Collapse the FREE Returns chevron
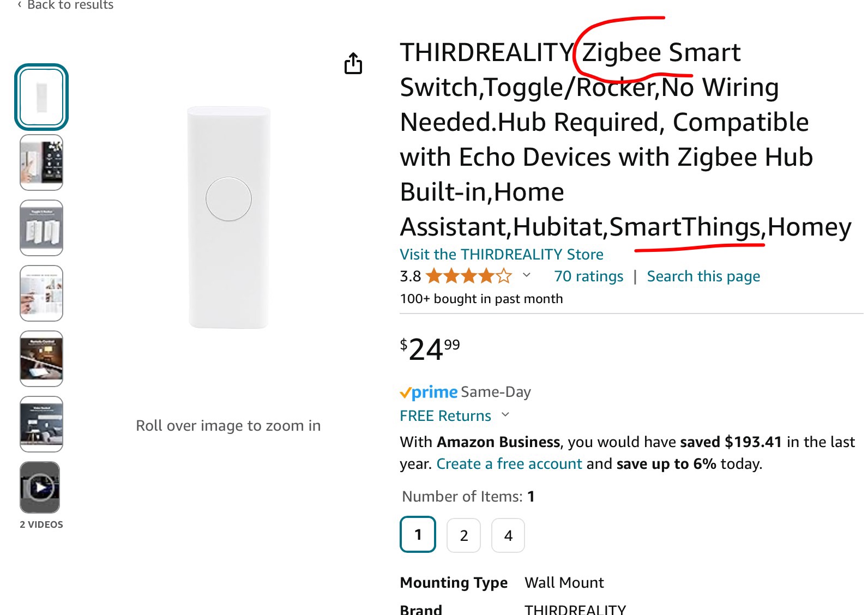Viewport: 868px width, 615px height. (505, 415)
